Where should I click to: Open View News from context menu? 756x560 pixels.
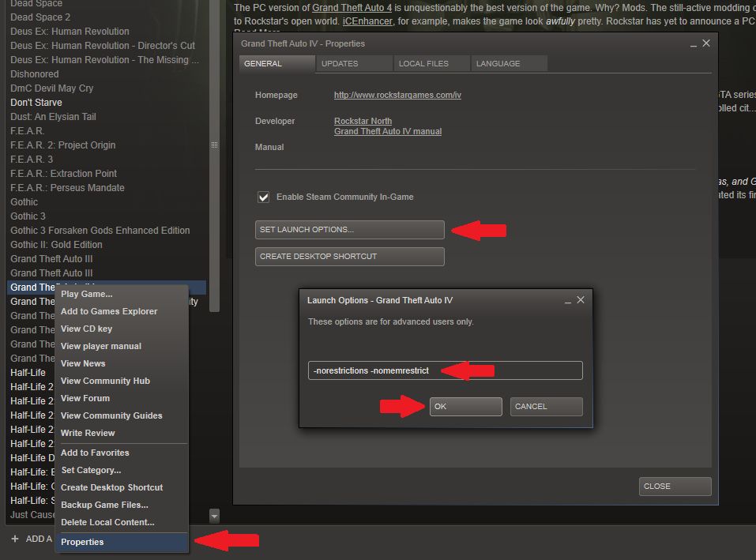click(122, 363)
